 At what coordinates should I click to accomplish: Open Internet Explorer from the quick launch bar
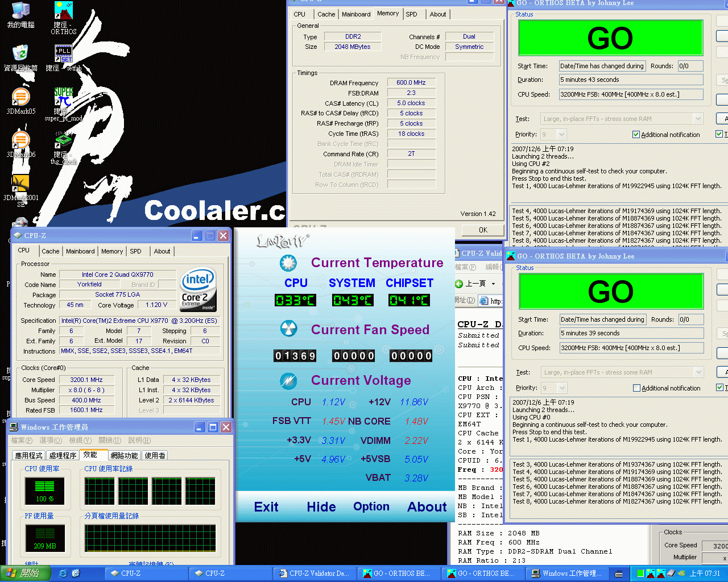click(x=63, y=573)
